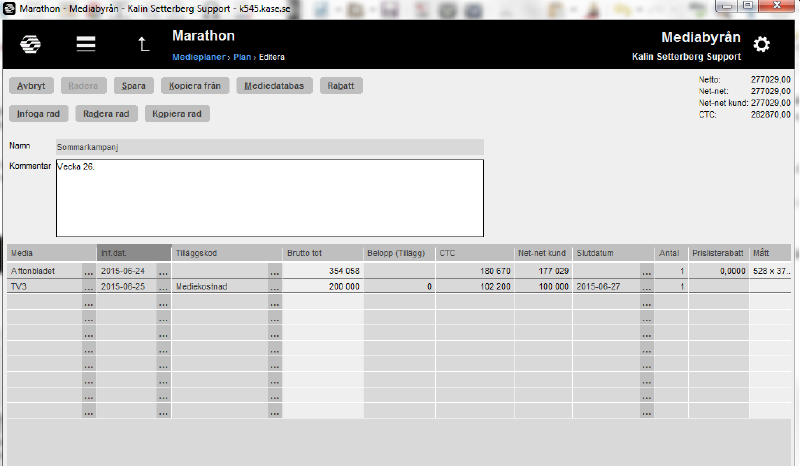
Task: Click the up-level arrow icon
Action: (143, 44)
